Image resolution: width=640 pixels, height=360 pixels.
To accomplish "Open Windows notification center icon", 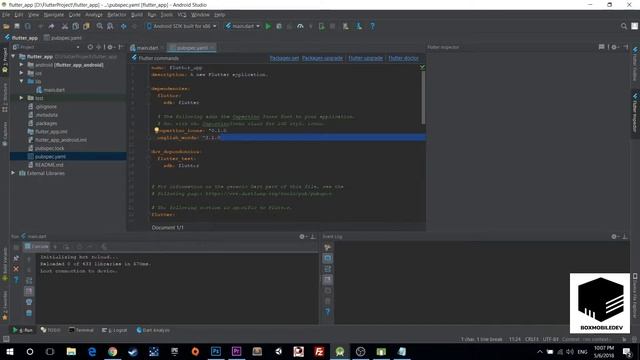I will tap(627, 351).
